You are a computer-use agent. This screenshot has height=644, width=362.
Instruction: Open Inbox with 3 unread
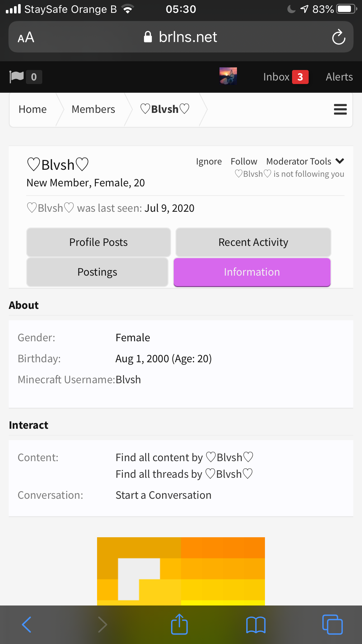pyautogui.click(x=286, y=77)
